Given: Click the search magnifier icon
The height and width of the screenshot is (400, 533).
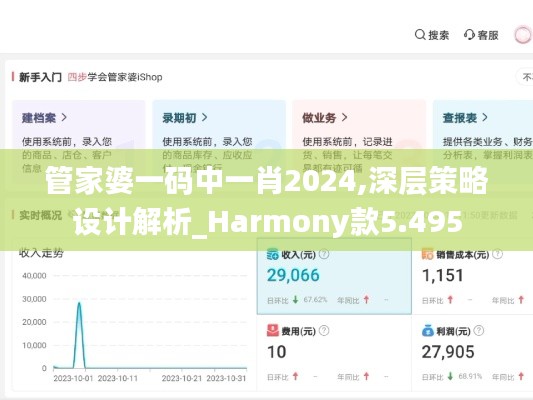Looking at the screenshot, I should pyautogui.click(x=420, y=35).
